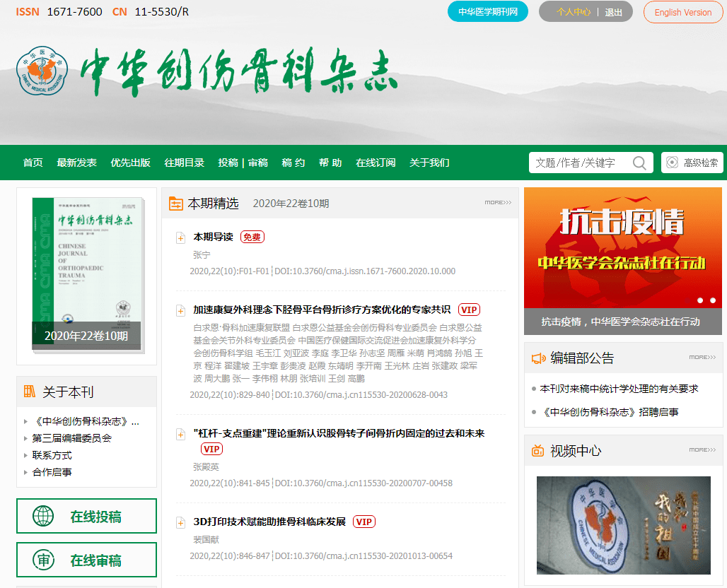
Task: Open the 往期目录 menu item
Action: pos(185,162)
